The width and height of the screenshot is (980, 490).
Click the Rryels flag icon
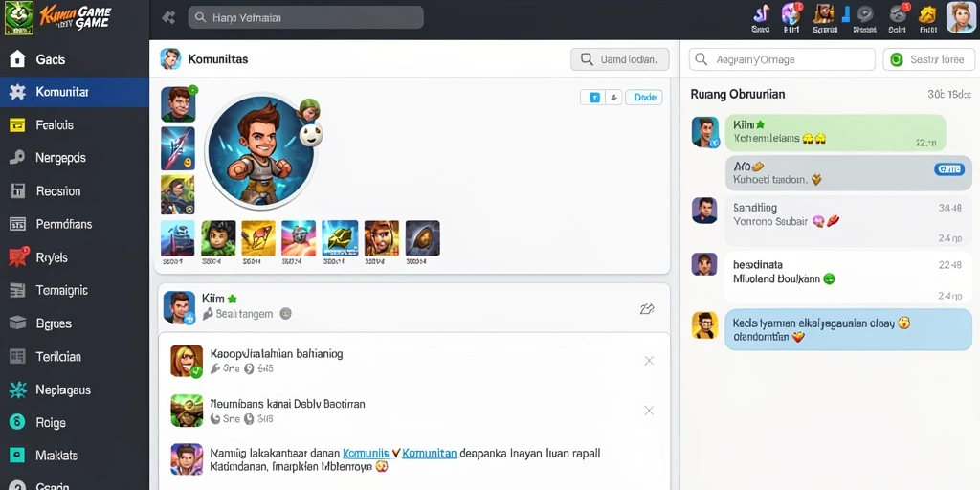point(17,256)
